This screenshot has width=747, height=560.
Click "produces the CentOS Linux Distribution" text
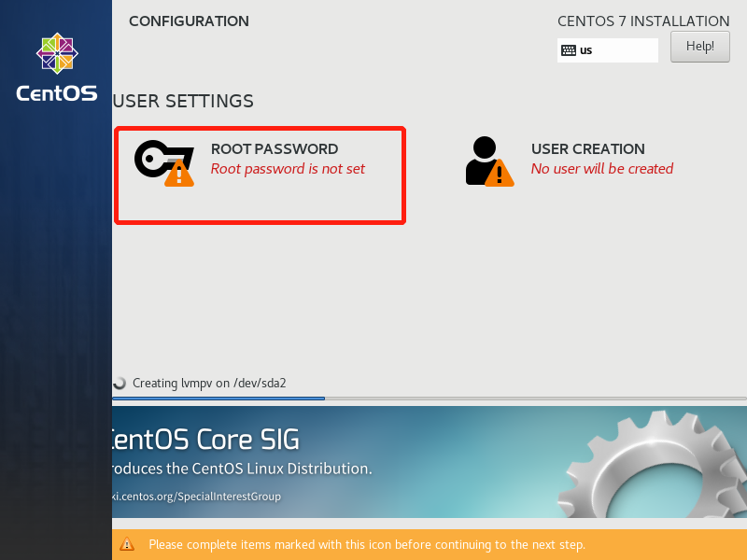click(x=242, y=469)
